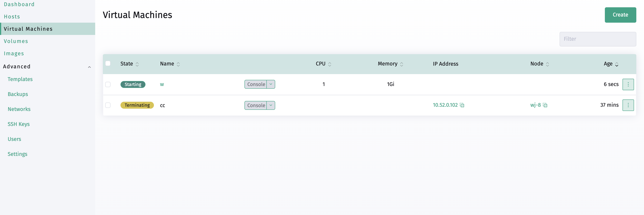This screenshot has height=215, width=644.
Task: Sort the table by Memory column
Action: coord(401,64)
